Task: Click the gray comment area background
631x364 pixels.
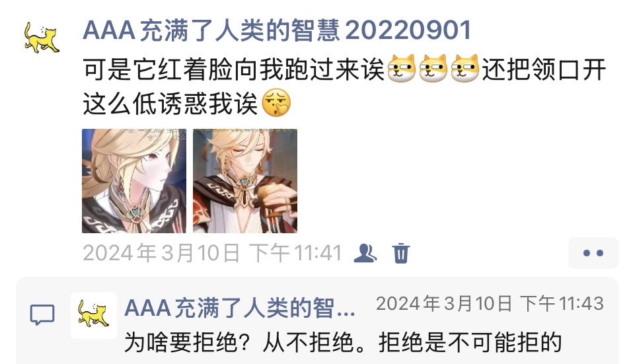Action: point(317,320)
